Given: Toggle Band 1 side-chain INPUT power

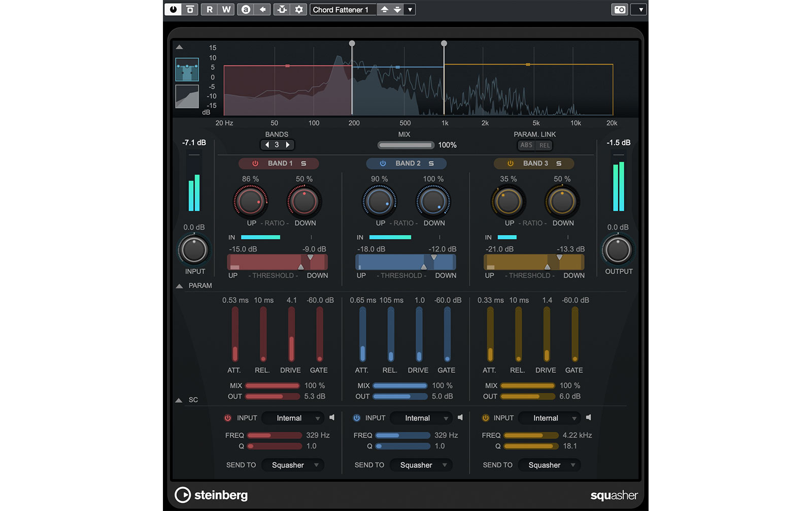Looking at the screenshot, I should click(x=228, y=418).
